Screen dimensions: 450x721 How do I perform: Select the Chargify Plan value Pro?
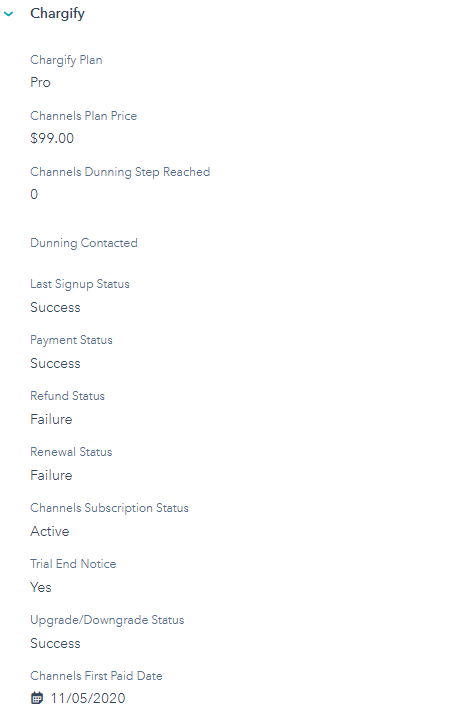tap(40, 82)
